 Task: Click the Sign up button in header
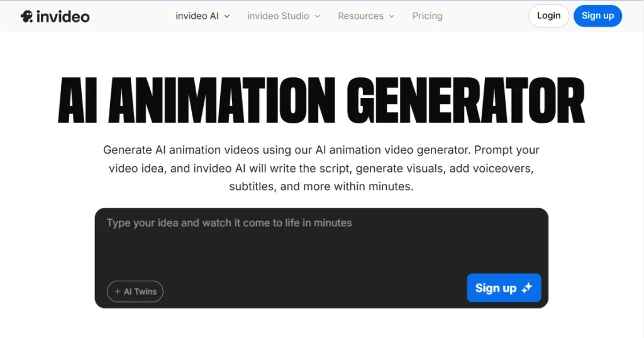click(x=597, y=16)
